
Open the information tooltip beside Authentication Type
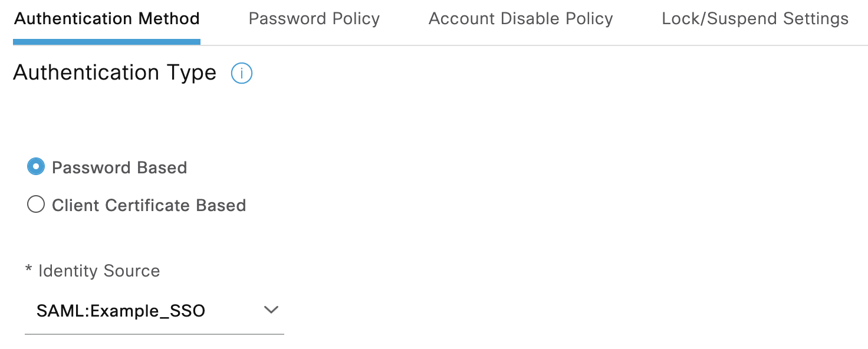(x=242, y=73)
